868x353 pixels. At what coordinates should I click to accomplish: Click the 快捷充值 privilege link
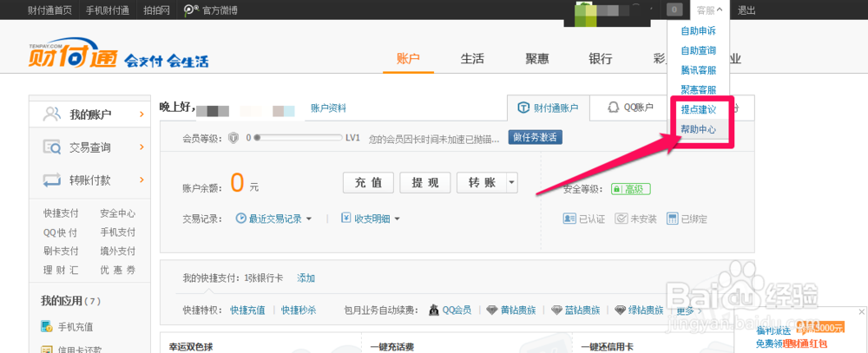(x=247, y=310)
